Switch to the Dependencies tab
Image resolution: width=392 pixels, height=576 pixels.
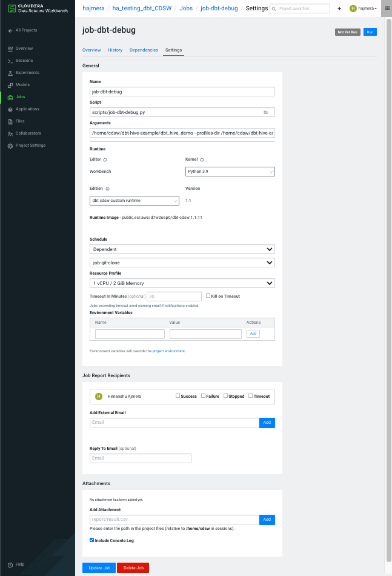pyautogui.click(x=144, y=50)
